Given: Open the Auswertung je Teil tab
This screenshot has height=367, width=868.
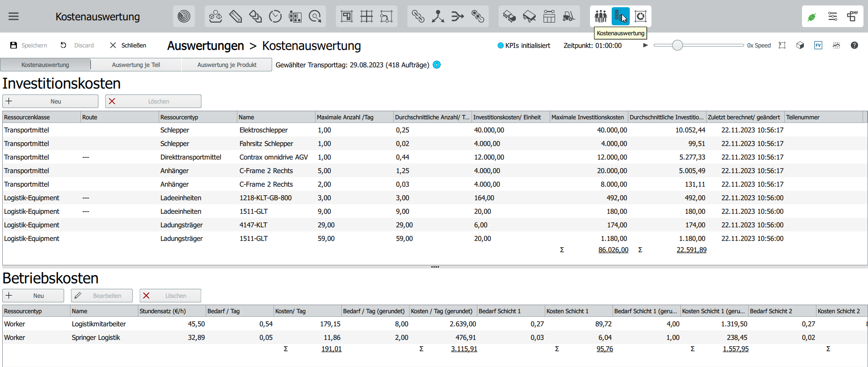Looking at the screenshot, I should click(136, 65).
